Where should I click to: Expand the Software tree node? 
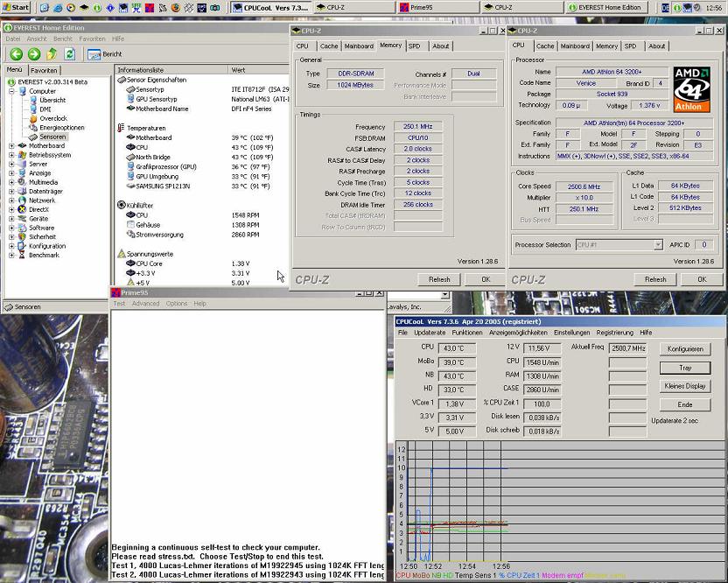pyautogui.click(x=11, y=228)
